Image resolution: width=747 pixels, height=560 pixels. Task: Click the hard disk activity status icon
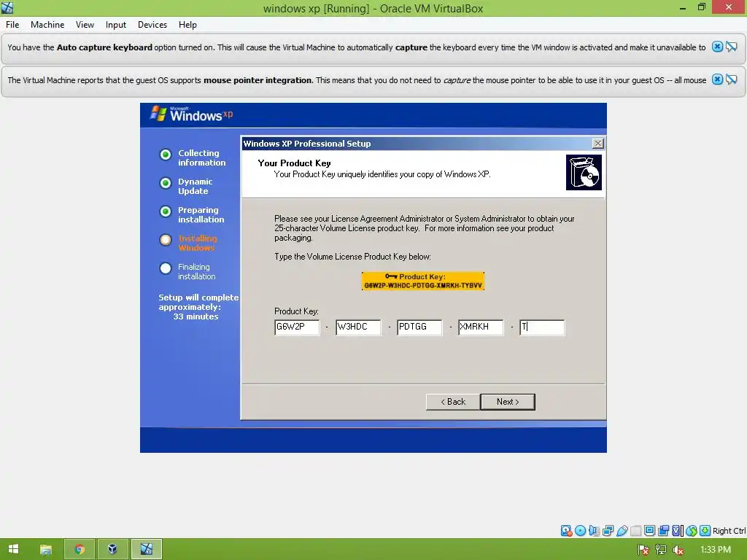[x=566, y=531]
